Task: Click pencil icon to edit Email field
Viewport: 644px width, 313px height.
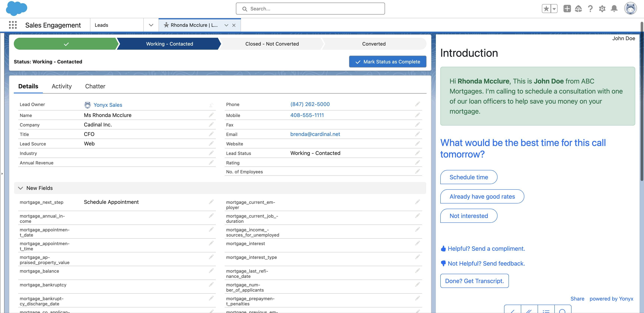Action: pyautogui.click(x=417, y=134)
